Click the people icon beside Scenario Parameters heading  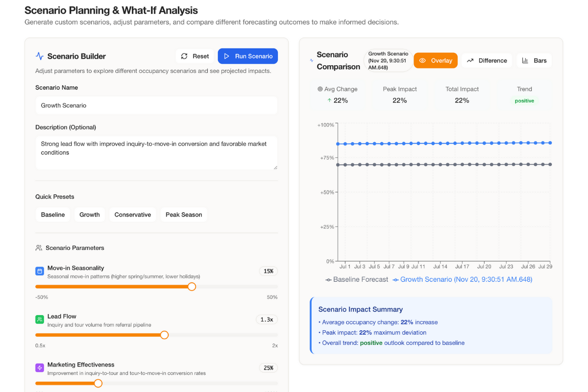[39, 247]
